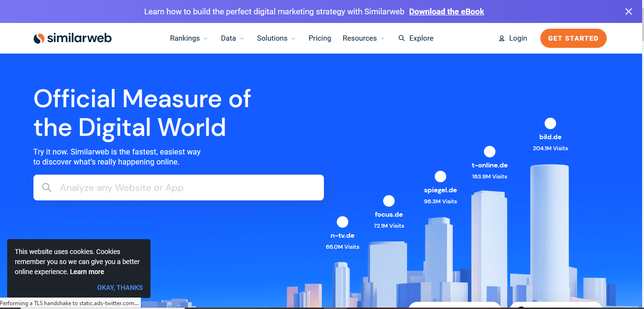The image size is (644, 309).
Task: Accept cookies with OKAY, THANKS
Action: pos(120,287)
